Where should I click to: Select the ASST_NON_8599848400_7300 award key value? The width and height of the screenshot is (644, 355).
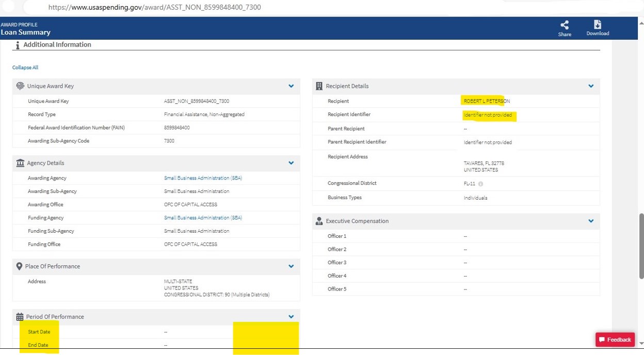[197, 101]
